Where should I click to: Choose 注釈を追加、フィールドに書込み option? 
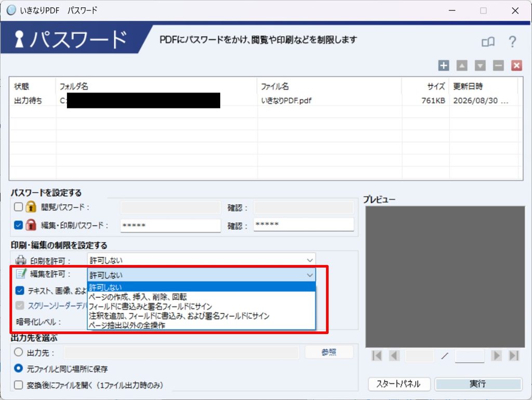pos(201,316)
